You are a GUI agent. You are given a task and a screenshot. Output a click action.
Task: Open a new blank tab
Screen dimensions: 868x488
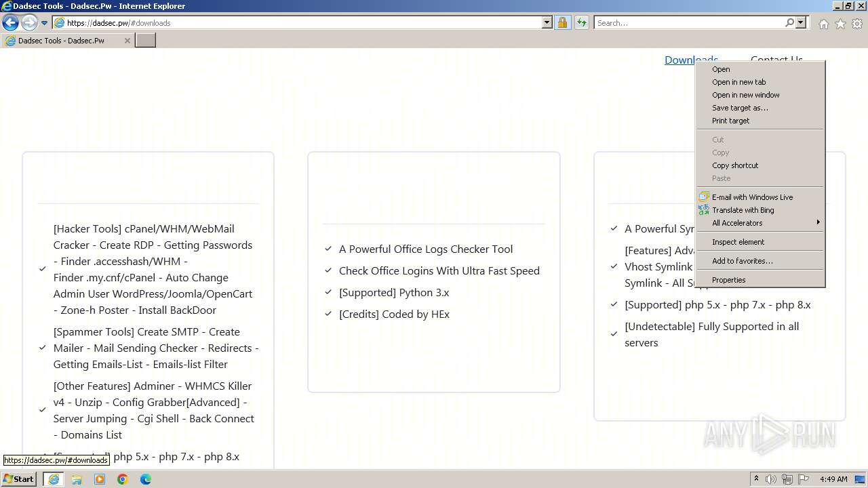146,40
